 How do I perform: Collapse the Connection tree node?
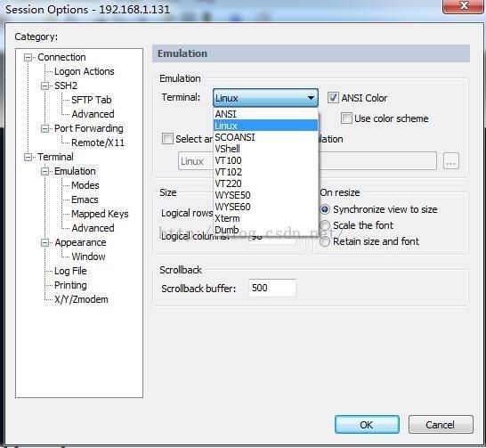[x=28, y=57]
